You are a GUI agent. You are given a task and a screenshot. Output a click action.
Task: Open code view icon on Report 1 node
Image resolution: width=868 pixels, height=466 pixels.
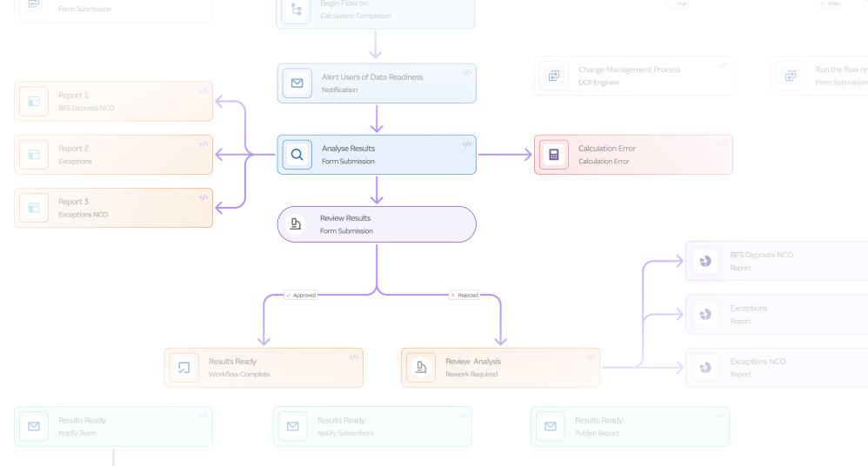(x=204, y=91)
